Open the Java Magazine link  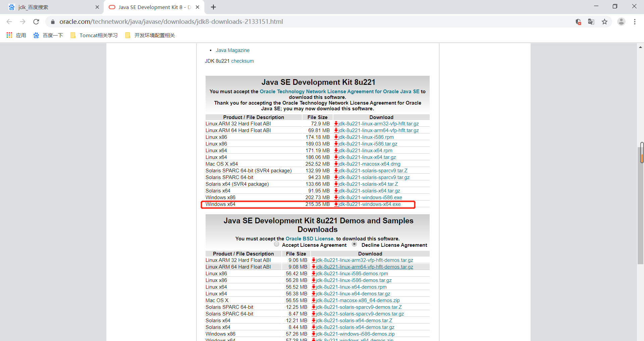(232, 50)
